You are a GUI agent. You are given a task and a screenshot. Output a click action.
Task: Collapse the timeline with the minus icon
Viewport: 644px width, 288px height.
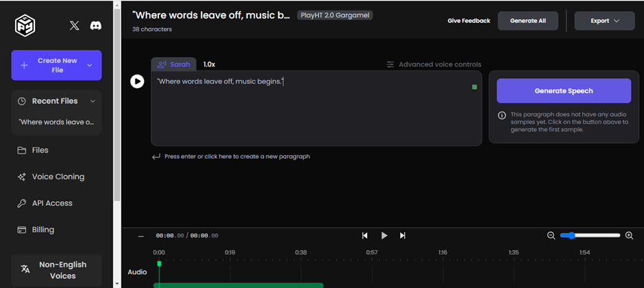pyautogui.click(x=141, y=236)
